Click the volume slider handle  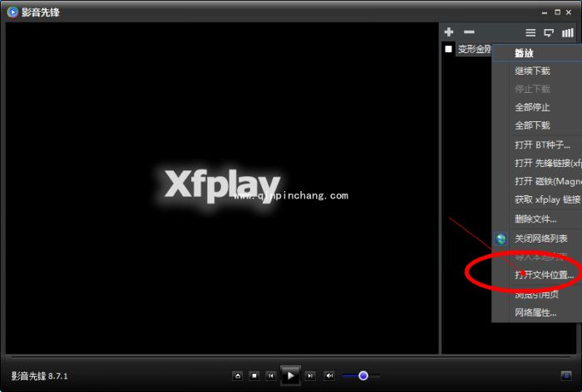pyautogui.click(x=363, y=376)
